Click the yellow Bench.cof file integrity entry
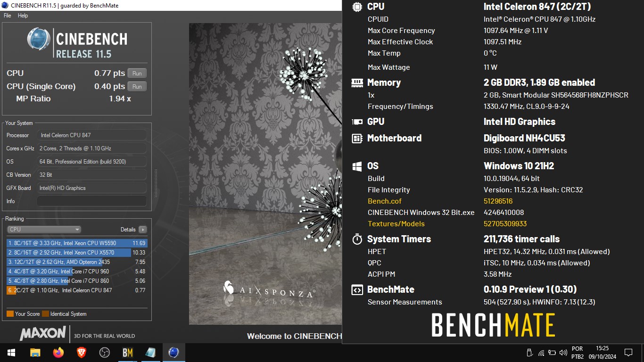 point(385,201)
